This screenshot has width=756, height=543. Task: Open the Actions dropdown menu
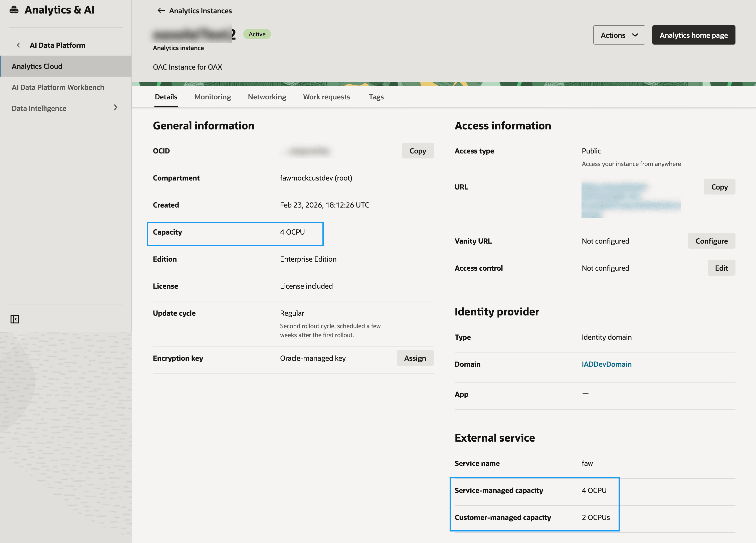[619, 35]
